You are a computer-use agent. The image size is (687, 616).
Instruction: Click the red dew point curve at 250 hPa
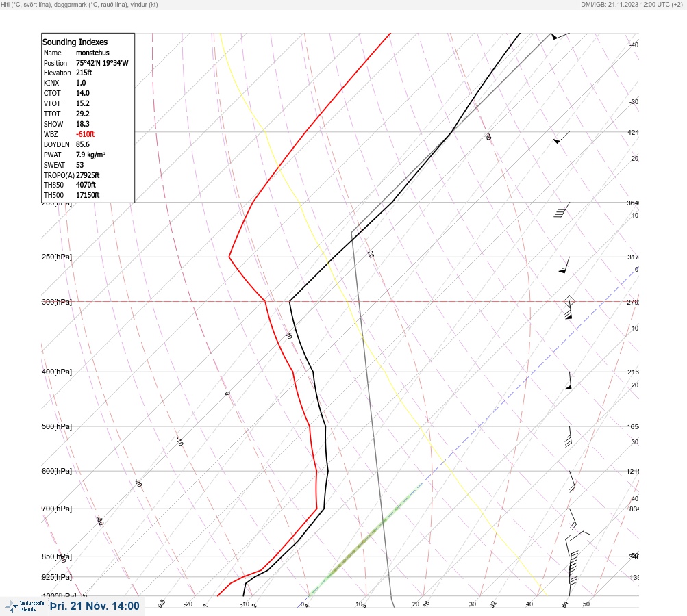[229, 257]
